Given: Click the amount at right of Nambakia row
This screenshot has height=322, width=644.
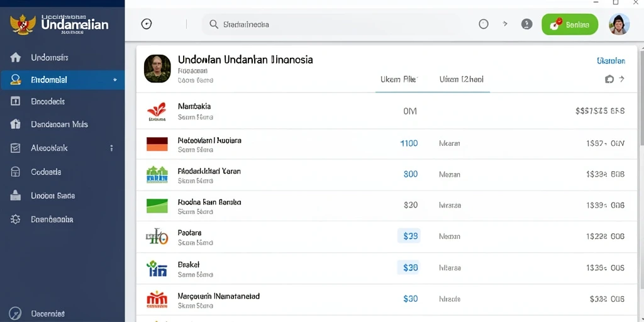Looking at the screenshot, I should coord(600,111).
